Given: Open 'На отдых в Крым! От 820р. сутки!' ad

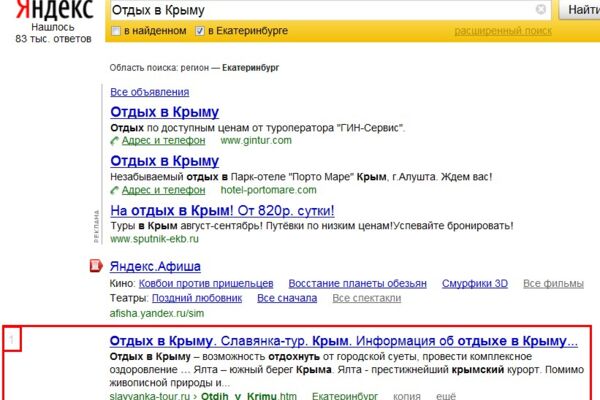Looking at the screenshot, I should (222, 211).
